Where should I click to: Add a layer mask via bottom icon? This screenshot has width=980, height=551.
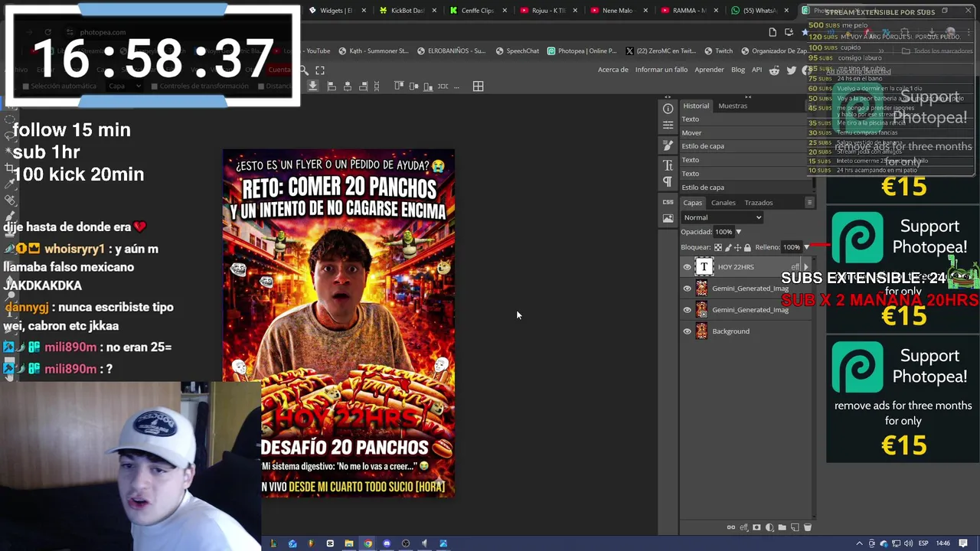[756, 527]
